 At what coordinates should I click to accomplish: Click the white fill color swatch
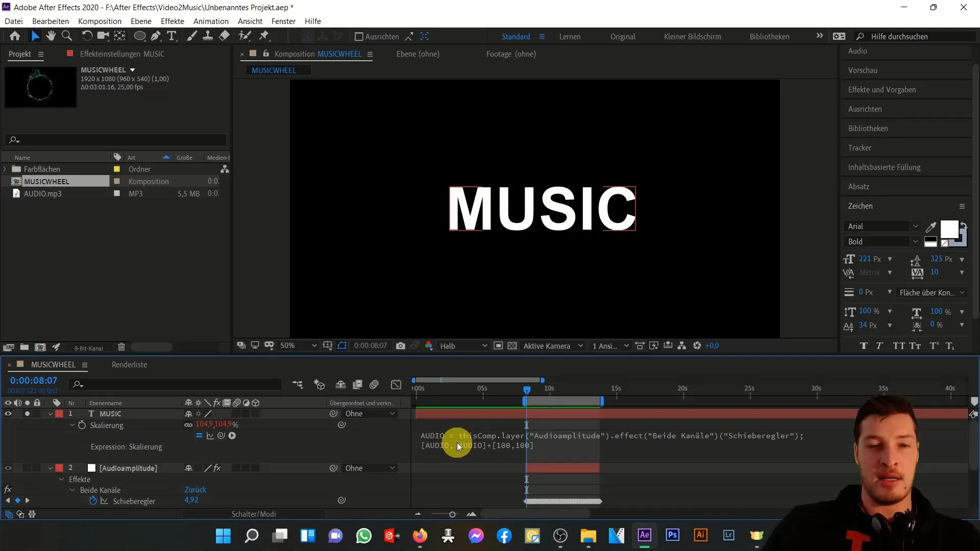[948, 229]
